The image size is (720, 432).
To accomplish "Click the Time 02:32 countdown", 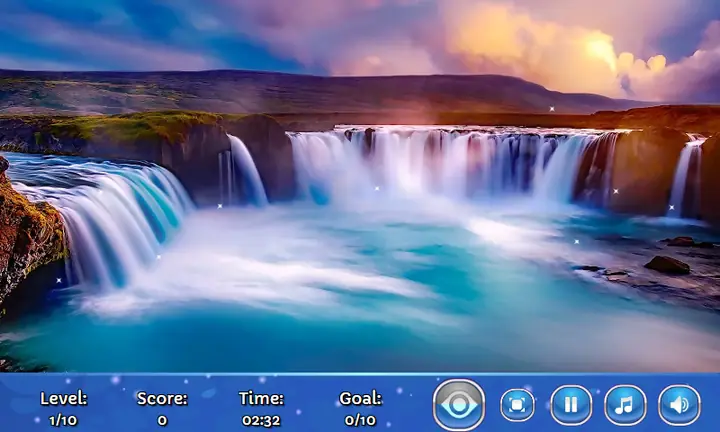I will (261, 409).
